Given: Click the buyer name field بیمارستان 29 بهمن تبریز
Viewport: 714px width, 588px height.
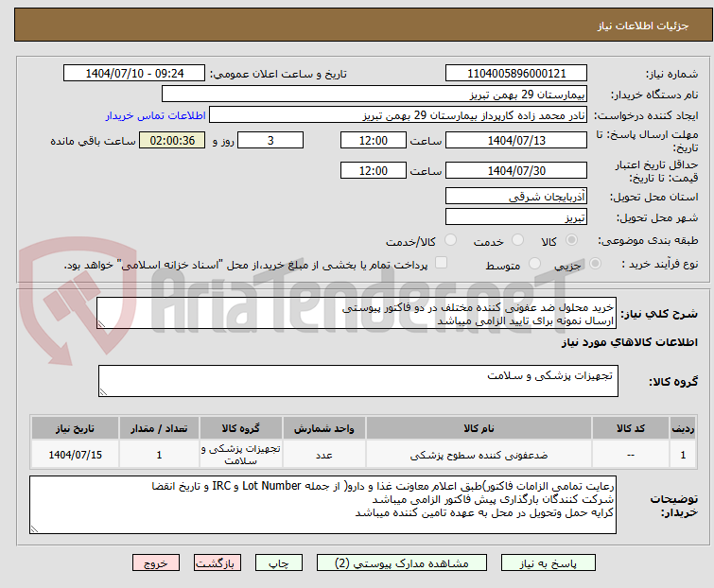Looking at the screenshot, I should [374, 95].
